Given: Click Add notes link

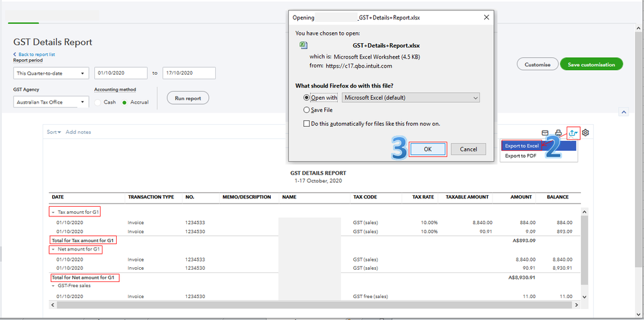Looking at the screenshot, I should click(x=79, y=132).
